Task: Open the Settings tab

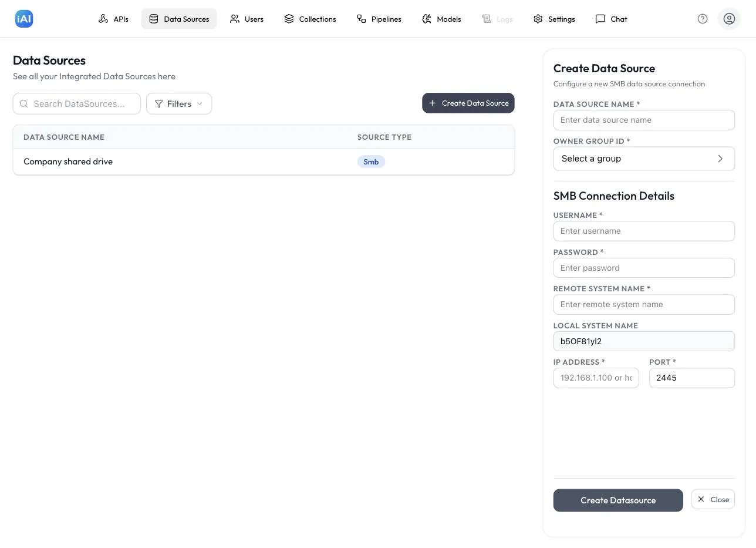Action: (x=554, y=19)
